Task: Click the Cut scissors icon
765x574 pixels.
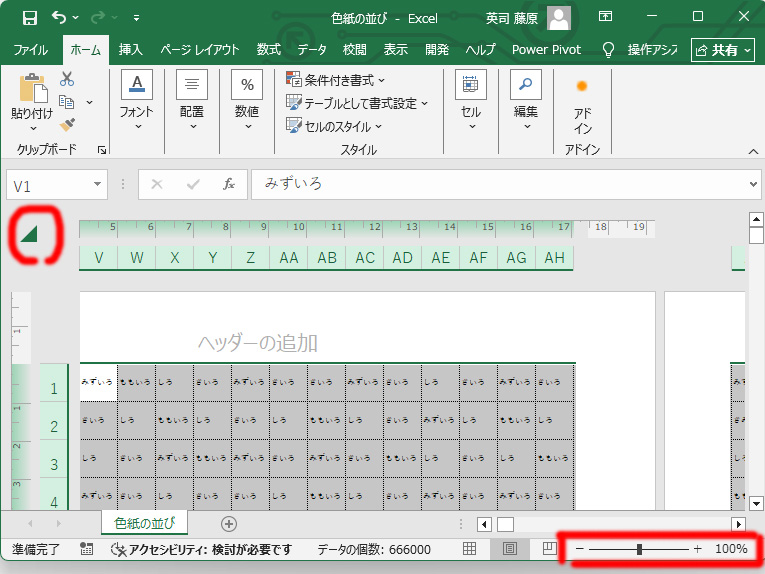Action: pos(67,79)
